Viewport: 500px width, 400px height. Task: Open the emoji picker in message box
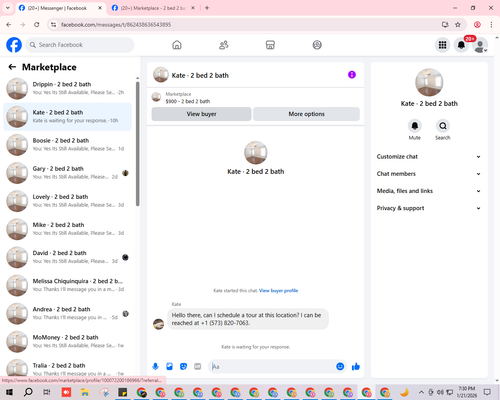340,367
